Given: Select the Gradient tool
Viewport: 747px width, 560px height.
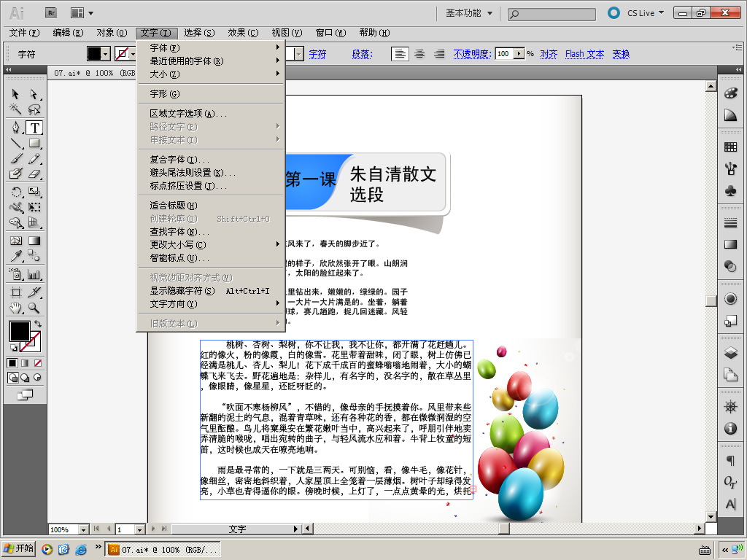Looking at the screenshot, I should coord(34,241).
